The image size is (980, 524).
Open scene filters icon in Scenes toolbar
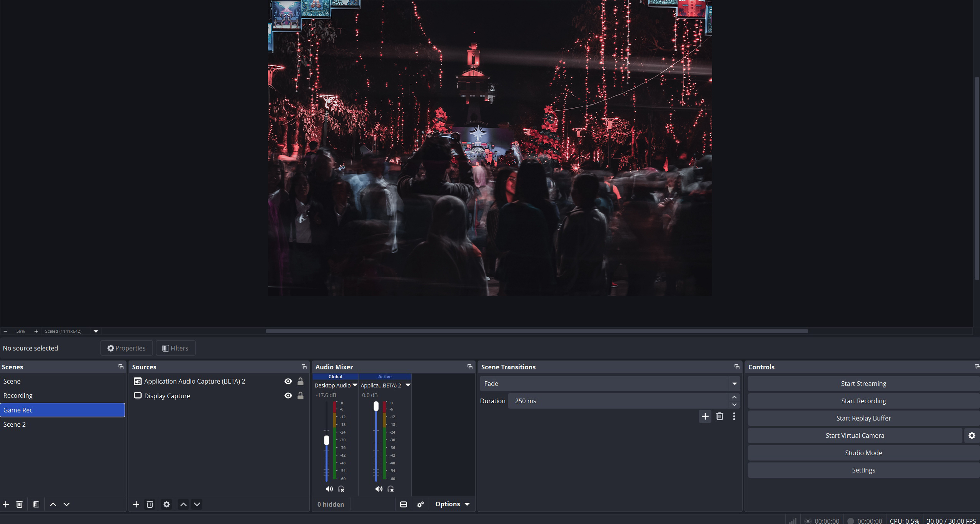[36, 504]
